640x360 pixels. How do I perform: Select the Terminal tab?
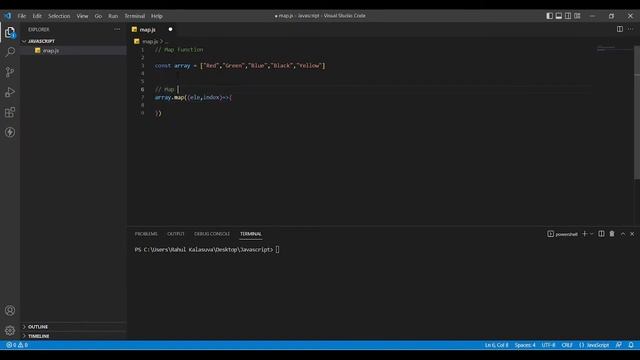(251, 234)
